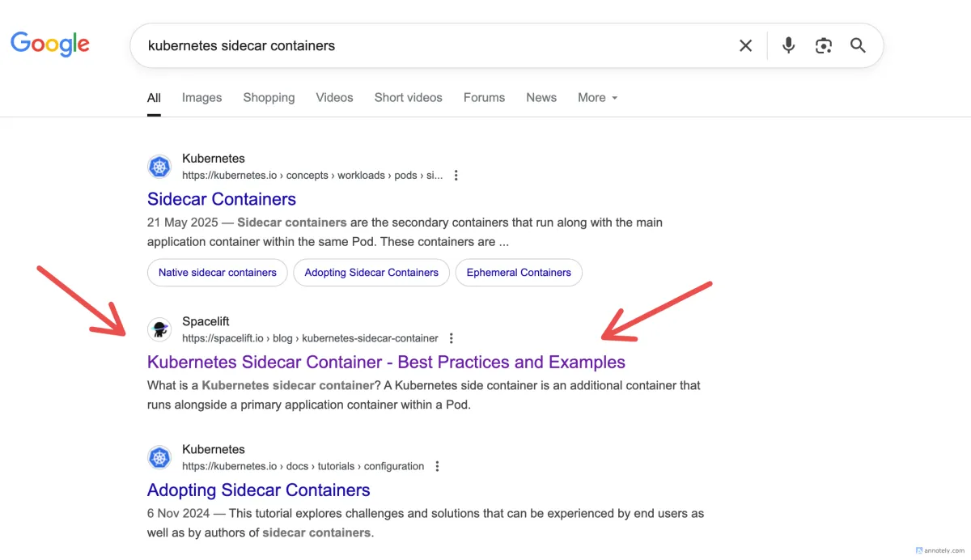The height and width of the screenshot is (560, 971).
Task: Clear the search query with the X icon
Action: [746, 45]
